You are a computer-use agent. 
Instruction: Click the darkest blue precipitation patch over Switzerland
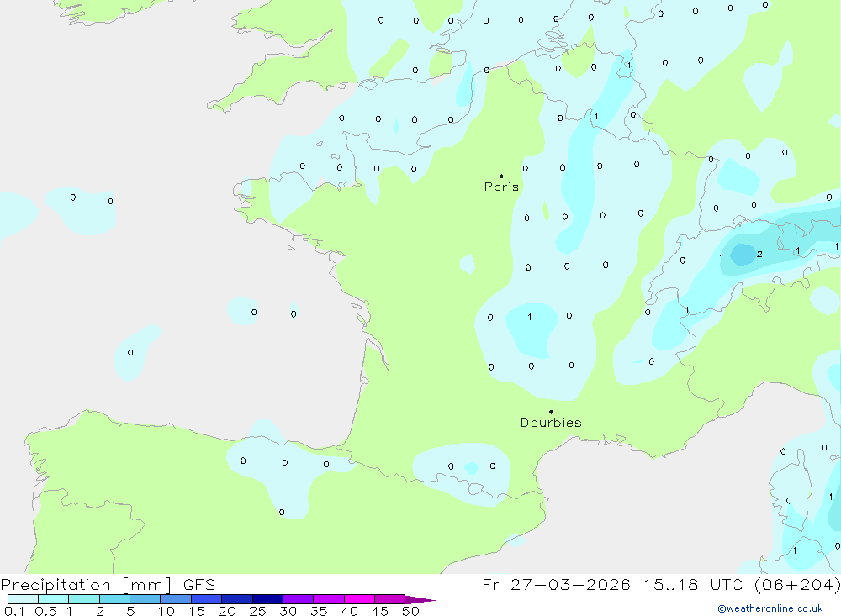(x=743, y=254)
